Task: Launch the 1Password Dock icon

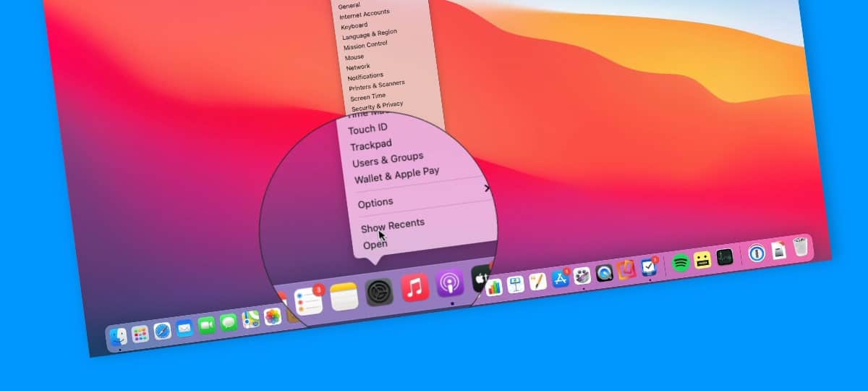Action: (x=756, y=253)
